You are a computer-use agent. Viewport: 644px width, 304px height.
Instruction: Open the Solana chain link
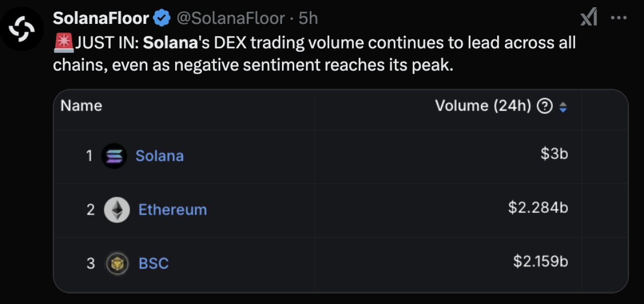pyautogui.click(x=160, y=156)
